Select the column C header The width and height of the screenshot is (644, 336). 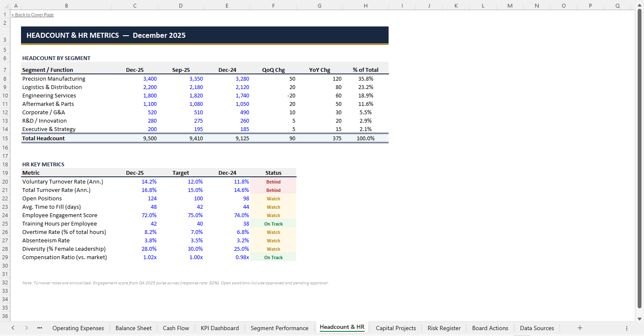[134, 5]
